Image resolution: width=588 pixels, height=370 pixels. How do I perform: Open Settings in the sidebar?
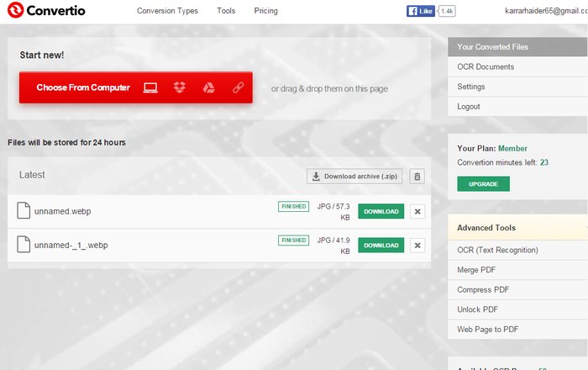(517, 87)
